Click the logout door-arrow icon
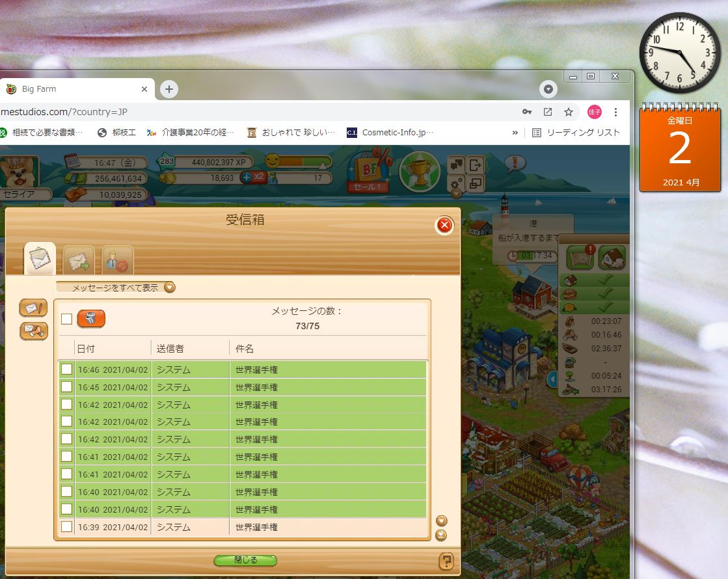728x579 pixels. pyautogui.click(x=476, y=165)
